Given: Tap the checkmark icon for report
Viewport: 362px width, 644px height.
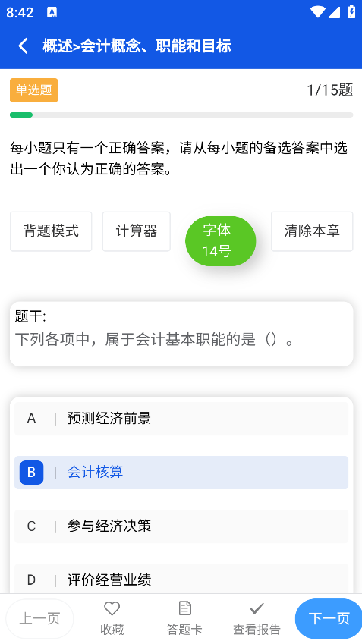Looking at the screenshot, I should point(257,608).
